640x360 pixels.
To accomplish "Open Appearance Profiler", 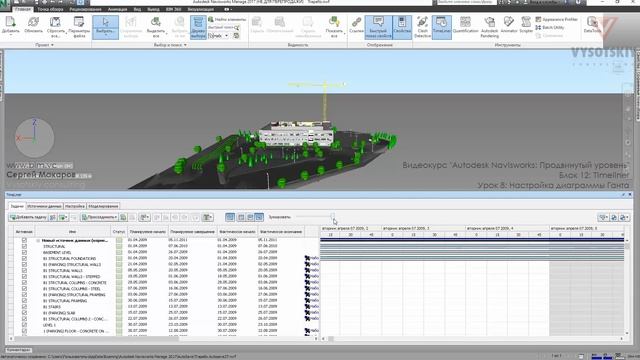I will (557, 19).
